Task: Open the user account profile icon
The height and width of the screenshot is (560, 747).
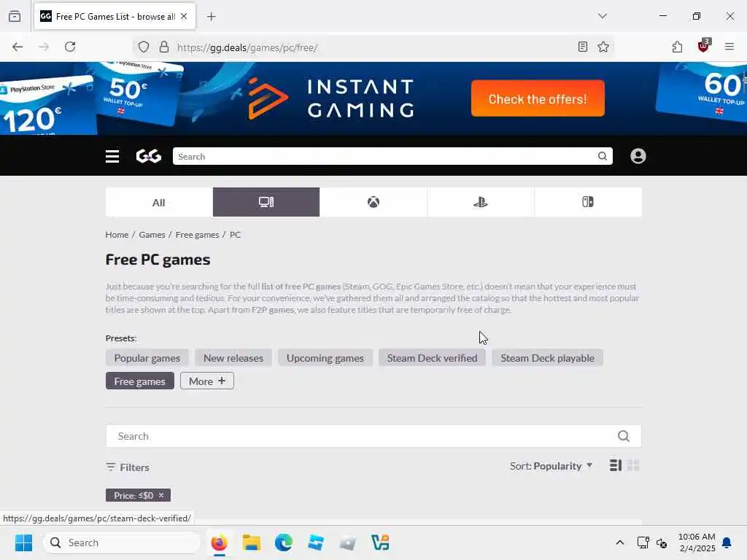Action: 638,156
